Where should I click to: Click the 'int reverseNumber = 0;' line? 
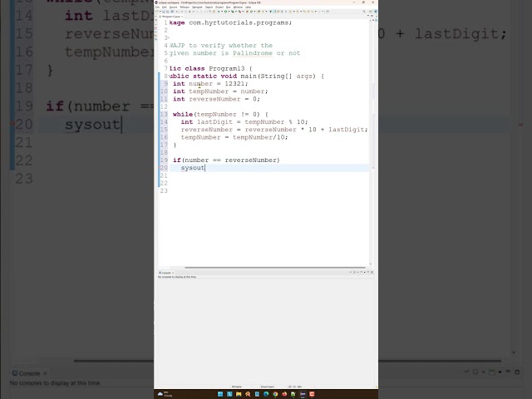pyautogui.click(x=216, y=99)
